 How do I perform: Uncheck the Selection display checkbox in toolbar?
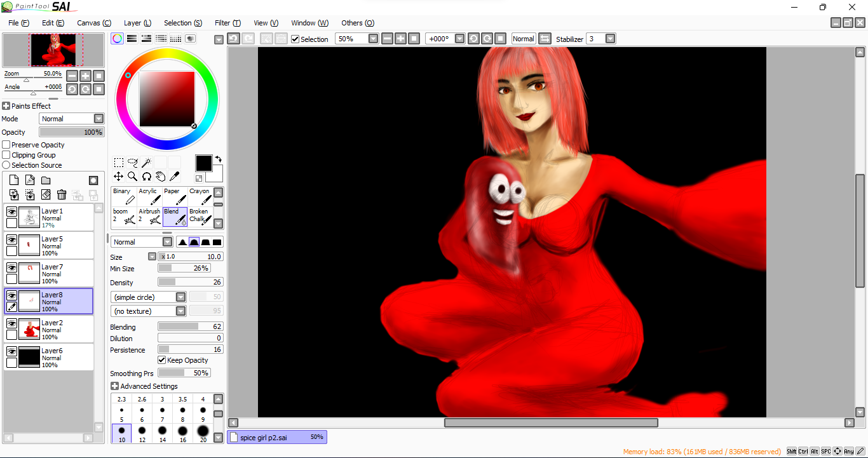coord(295,39)
